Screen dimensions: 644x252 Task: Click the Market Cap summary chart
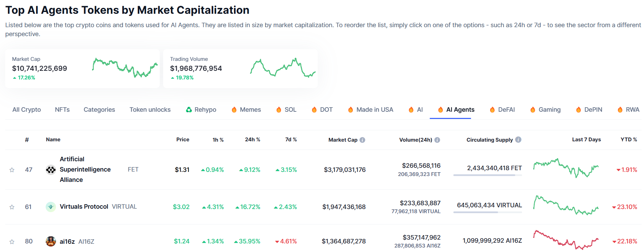click(125, 67)
